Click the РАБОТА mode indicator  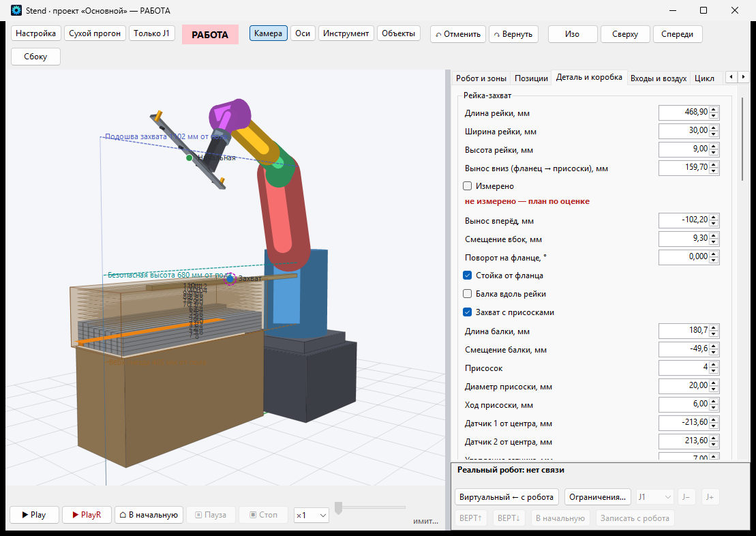click(x=210, y=34)
